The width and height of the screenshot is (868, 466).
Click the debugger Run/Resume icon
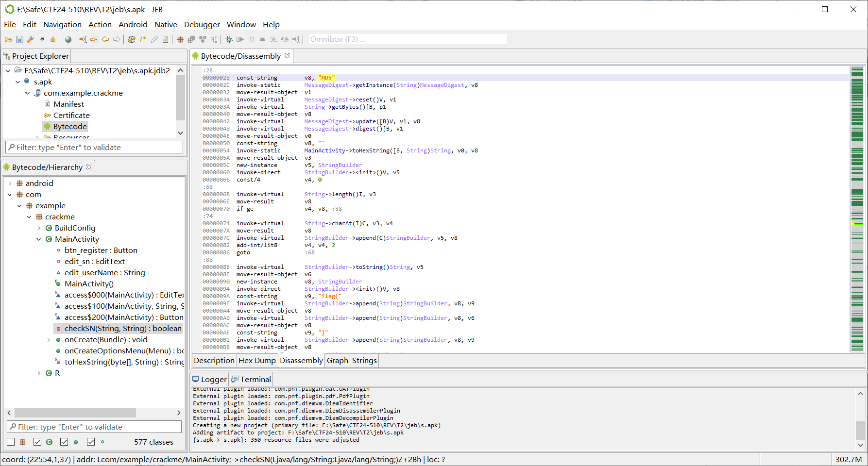[x=240, y=39]
